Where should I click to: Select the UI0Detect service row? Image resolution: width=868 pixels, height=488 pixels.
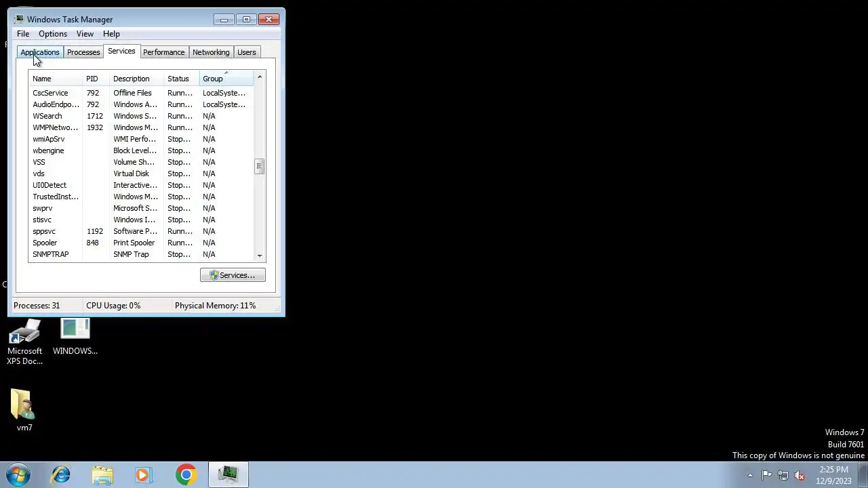[x=141, y=185]
